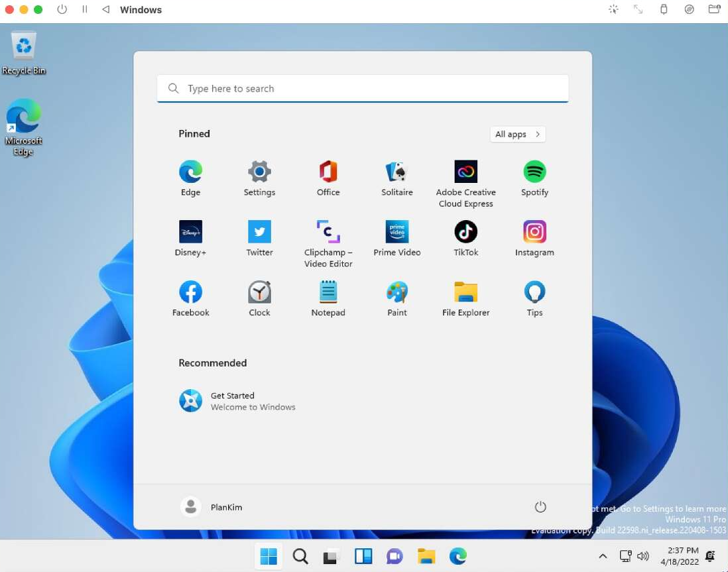Screen dimensions: 728x572
Task: Open the network status tray icon
Action: coord(625,555)
